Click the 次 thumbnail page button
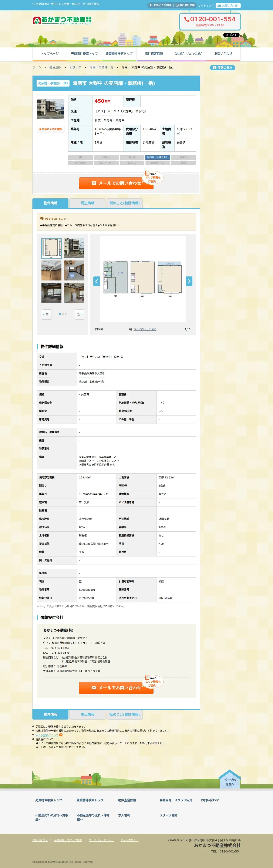This screenshot has height=868, width=273. point(79,314)
